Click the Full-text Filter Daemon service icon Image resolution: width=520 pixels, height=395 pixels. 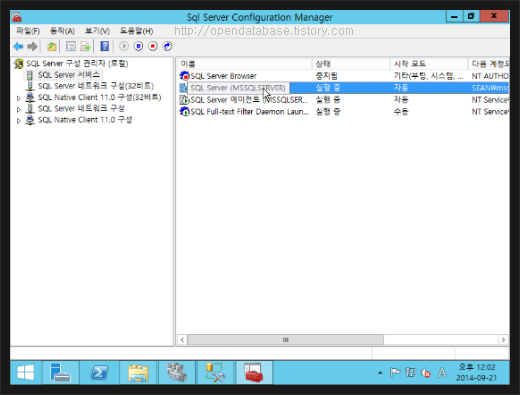click(184, 112)
